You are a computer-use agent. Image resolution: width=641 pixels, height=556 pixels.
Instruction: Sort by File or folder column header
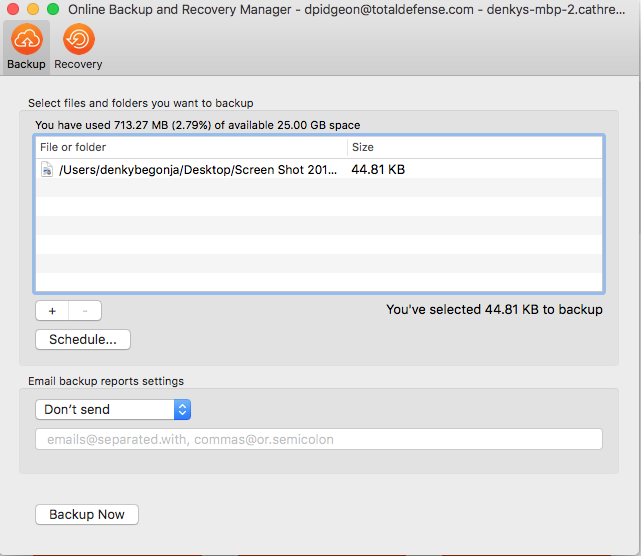point(191,147)
